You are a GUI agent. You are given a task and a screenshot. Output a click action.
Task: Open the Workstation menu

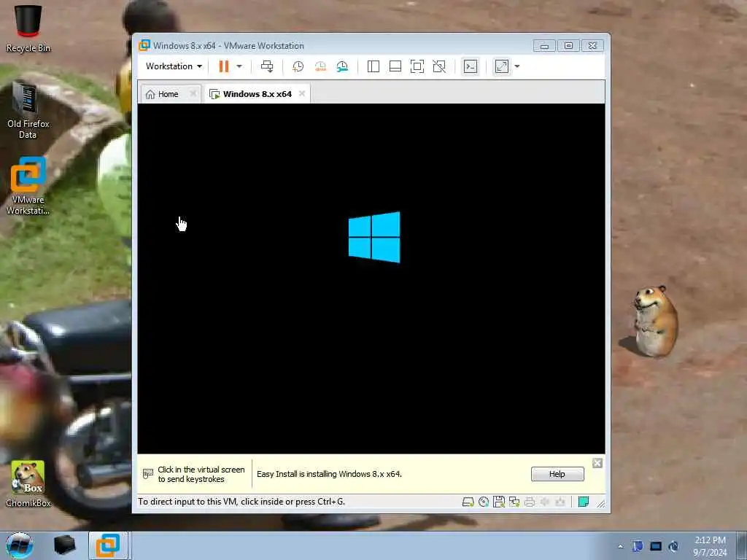tap(174, 66)
